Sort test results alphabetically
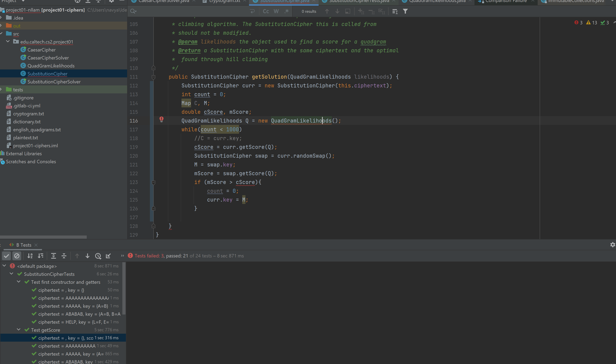The height and width of the screenshot is (364, 616). click(30, 256)
